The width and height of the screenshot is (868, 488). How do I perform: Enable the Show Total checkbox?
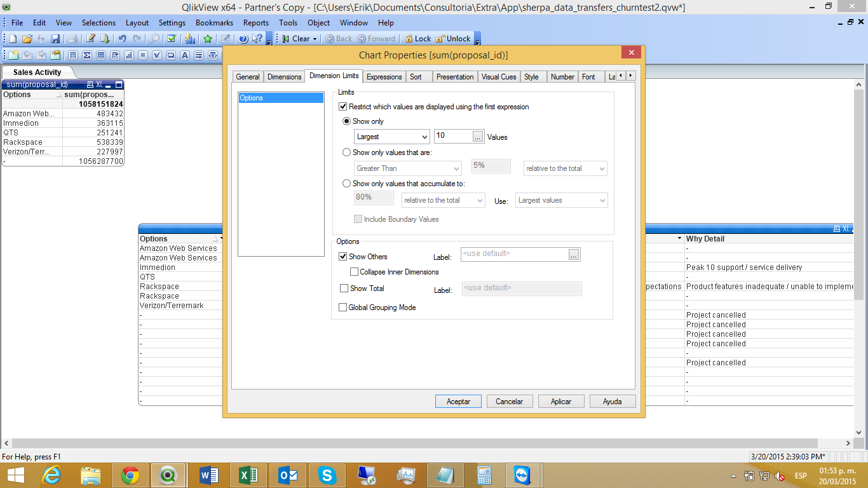pyautogui.click(x=343, y=288)
